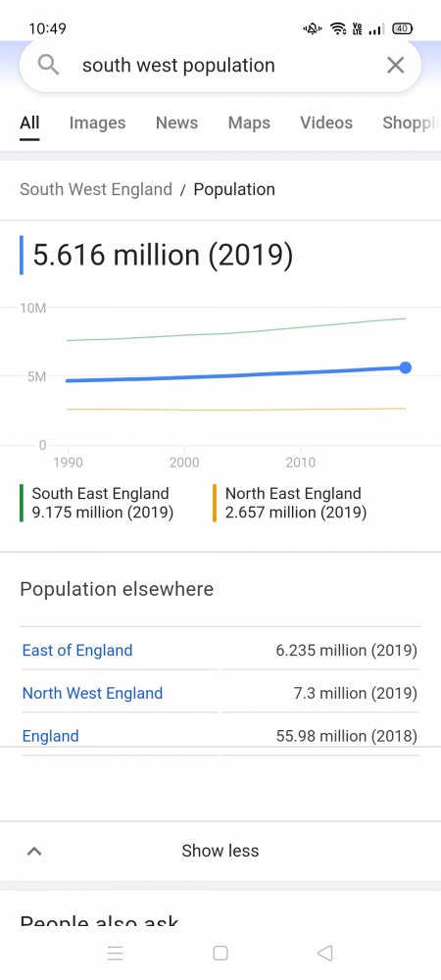This screenshot has width=441, height=980.
Task: Tap the Android back triangle icon
Action: (x=324, y=954)
